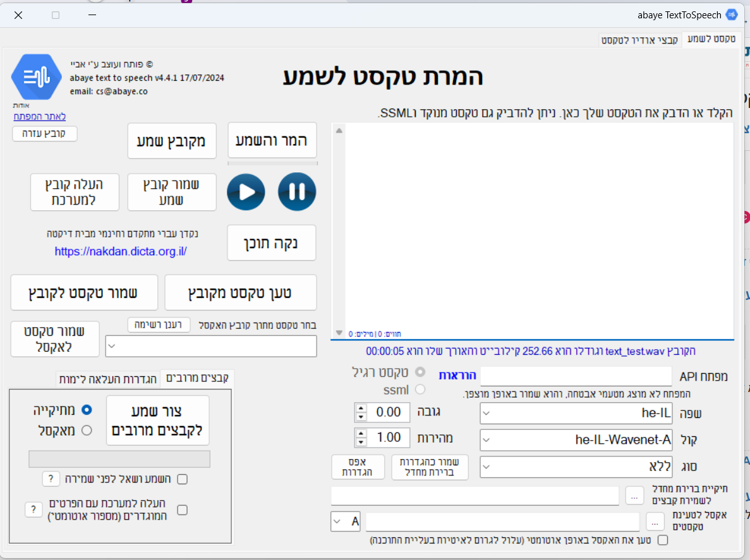The height and width of the screenshot is (560, 750).
Task: Click the העלה קובץ למערכת button
Action: tap(74, 192)
